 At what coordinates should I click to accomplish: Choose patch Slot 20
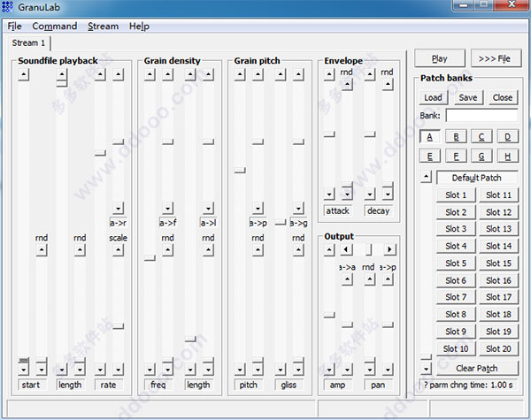(x=498, y=348)
